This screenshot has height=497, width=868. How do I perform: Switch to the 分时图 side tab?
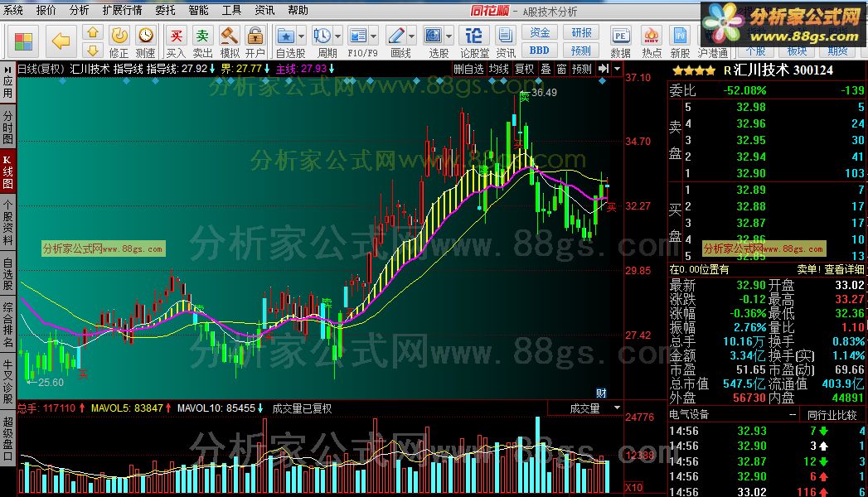tap(7, 128)
